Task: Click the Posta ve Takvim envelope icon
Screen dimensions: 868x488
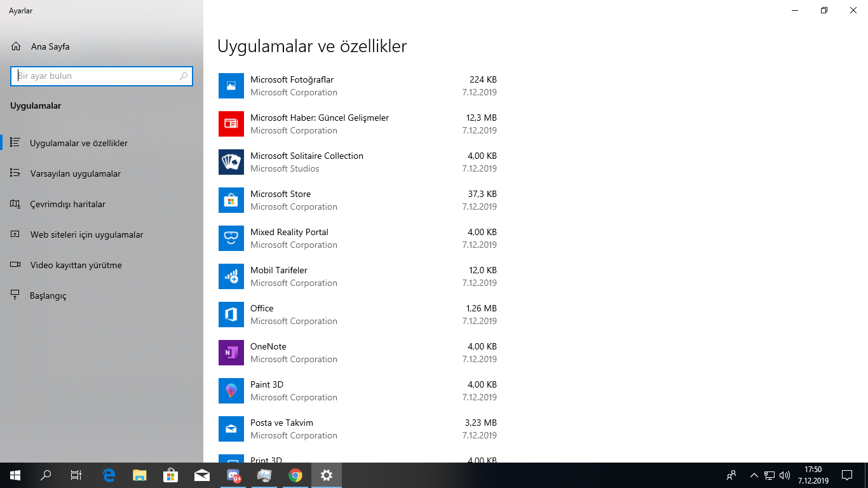Action: 231,429
